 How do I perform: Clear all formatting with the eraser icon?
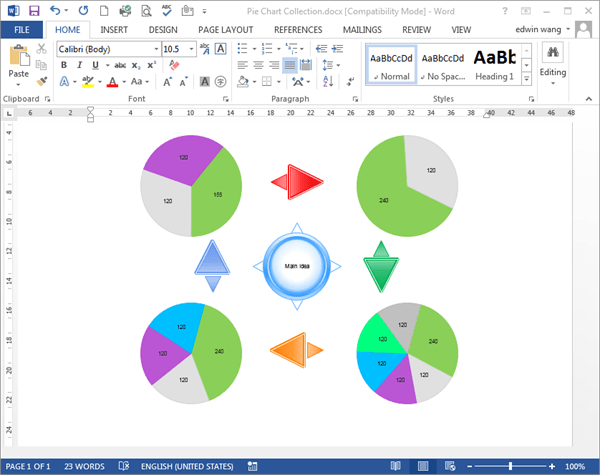coord(174,65)
